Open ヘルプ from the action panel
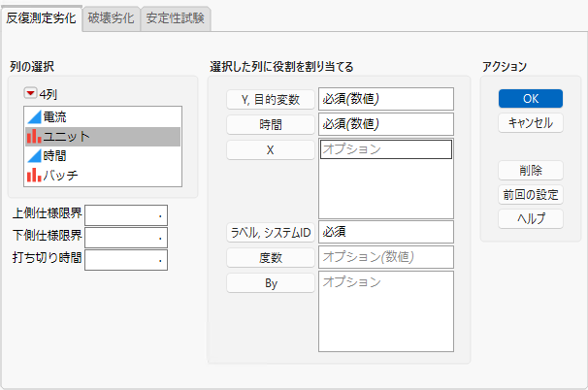 click(x=531, y=219)
